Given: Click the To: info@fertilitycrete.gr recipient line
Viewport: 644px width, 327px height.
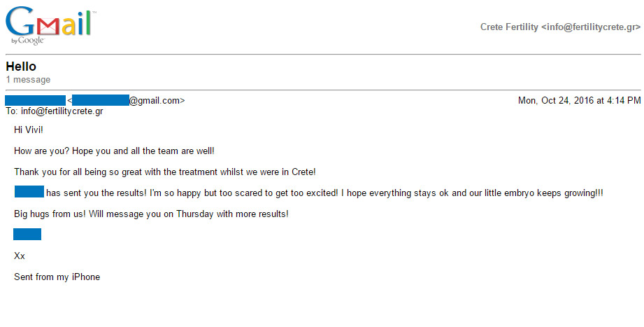Looking at the screenshot, I should click(x=55, y=111).
